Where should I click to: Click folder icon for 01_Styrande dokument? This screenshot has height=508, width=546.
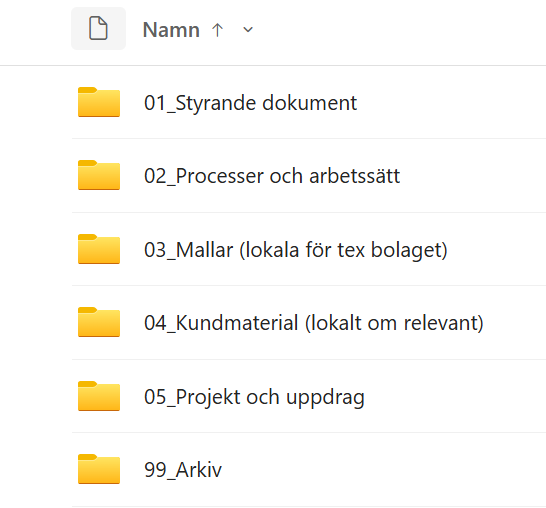tap(99, 102)
